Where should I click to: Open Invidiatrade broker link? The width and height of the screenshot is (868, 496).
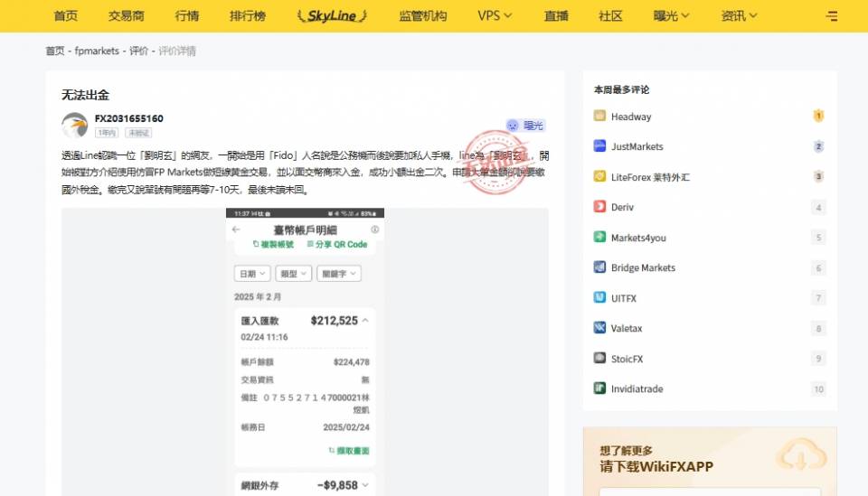click(x=637, y=388)
